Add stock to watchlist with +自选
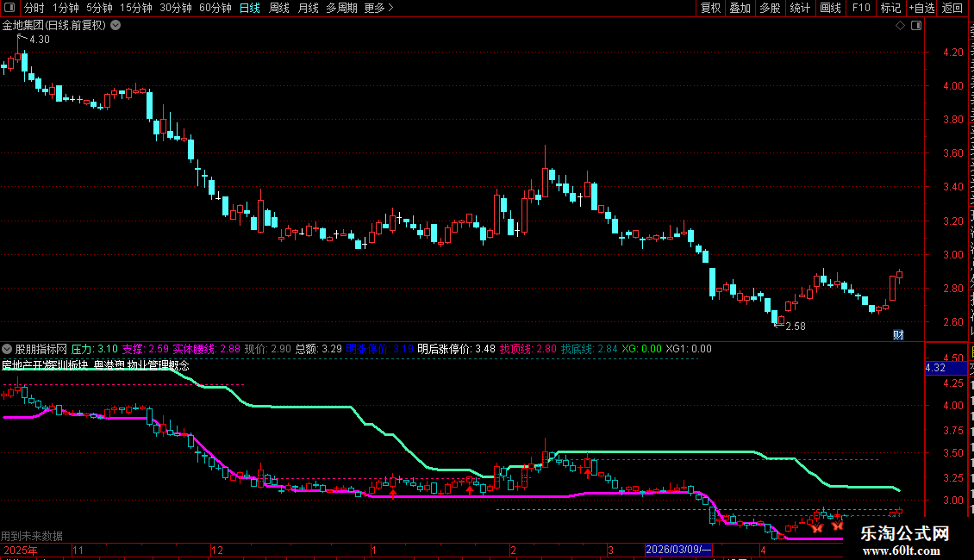The height and width of the screenshot is (560, 974). click(921, 8)
